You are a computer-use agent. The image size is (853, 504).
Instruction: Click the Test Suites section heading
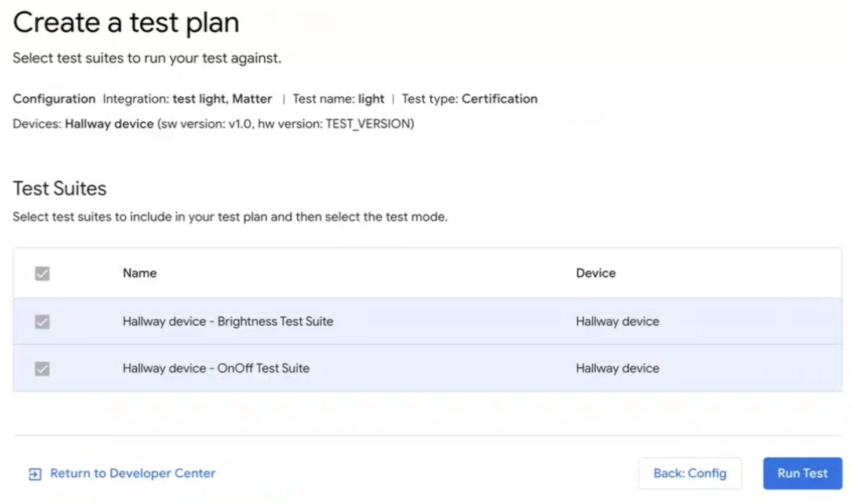tap(59, 188)
